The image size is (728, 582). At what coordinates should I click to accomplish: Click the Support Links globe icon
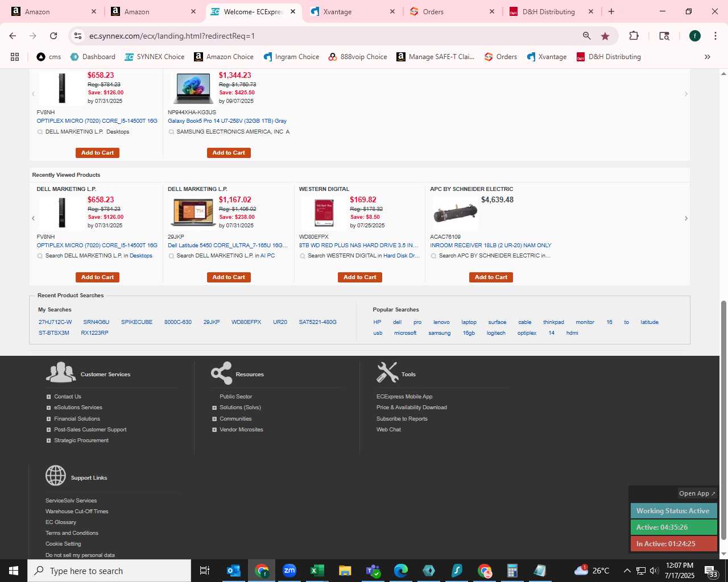click(x=56, y=476)
